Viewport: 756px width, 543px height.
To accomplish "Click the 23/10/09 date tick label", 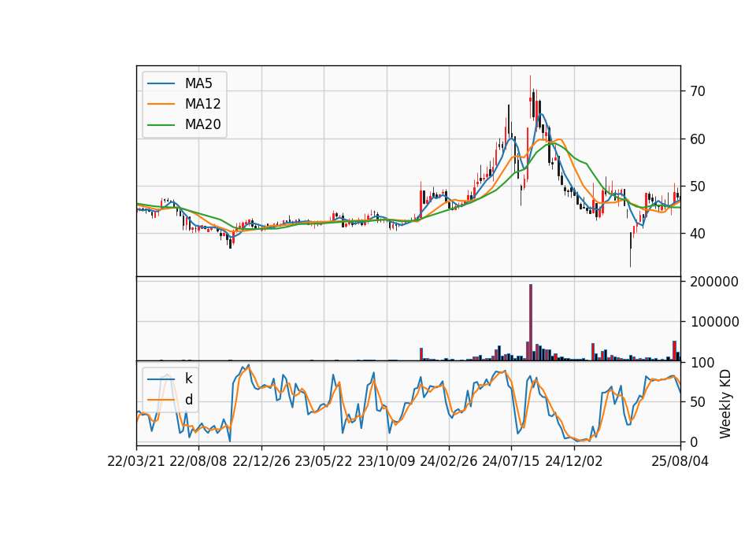I will pos(386,461).
